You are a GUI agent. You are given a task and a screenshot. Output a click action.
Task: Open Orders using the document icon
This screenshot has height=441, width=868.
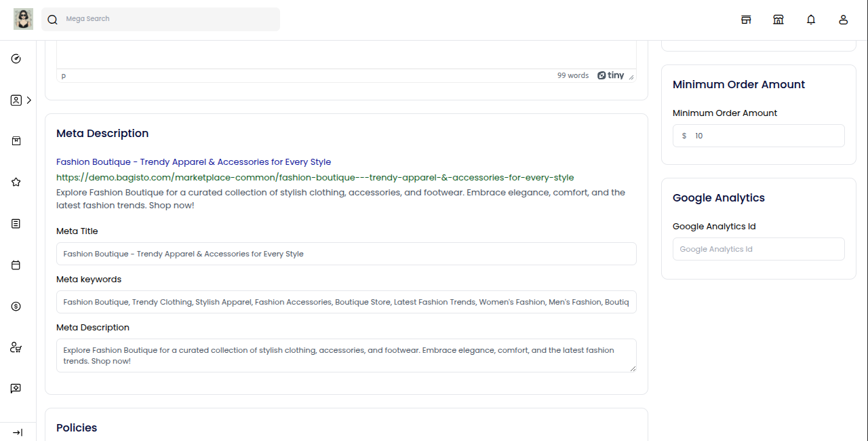pyautogui.click(x=16, y=223)
